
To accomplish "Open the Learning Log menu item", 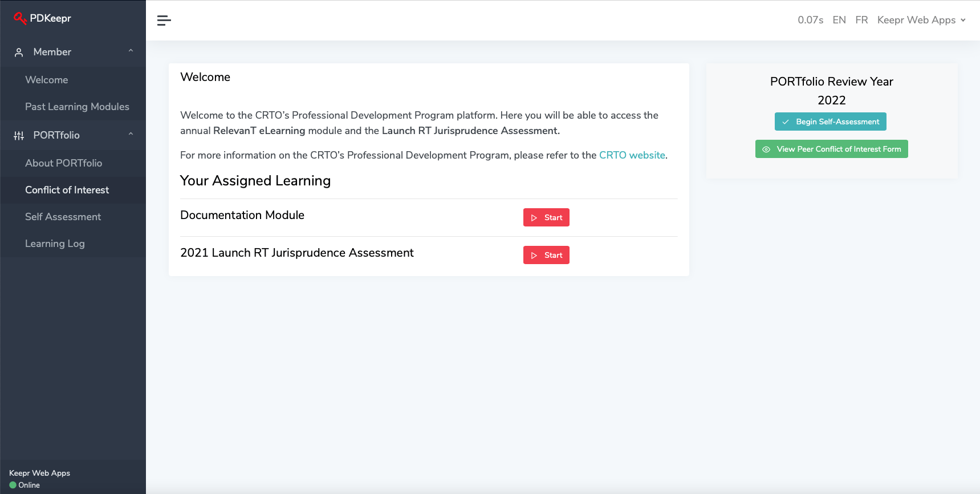I will click(55, 244).
